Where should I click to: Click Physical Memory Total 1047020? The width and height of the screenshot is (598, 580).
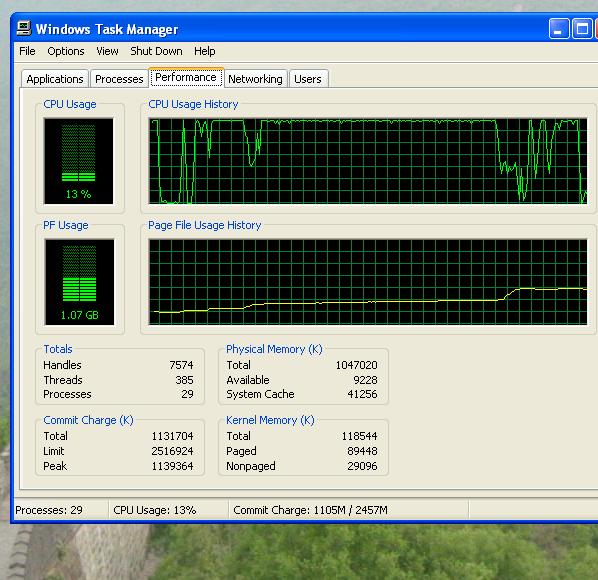coord(356,365)
